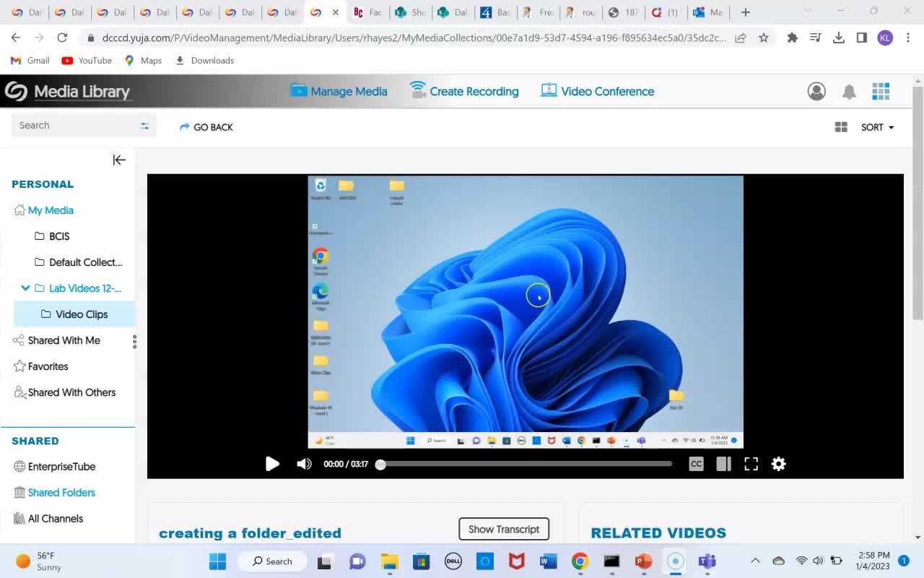924x578 pixels.
Task: Open EnterpriseTube
Action: (x=55, y=467)
